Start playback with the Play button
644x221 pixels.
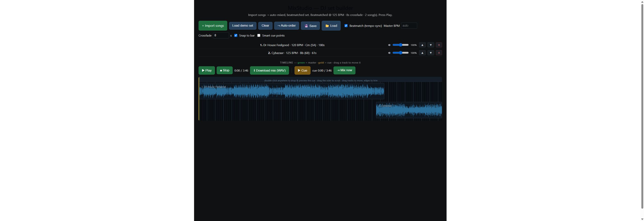tap(207, 70)
